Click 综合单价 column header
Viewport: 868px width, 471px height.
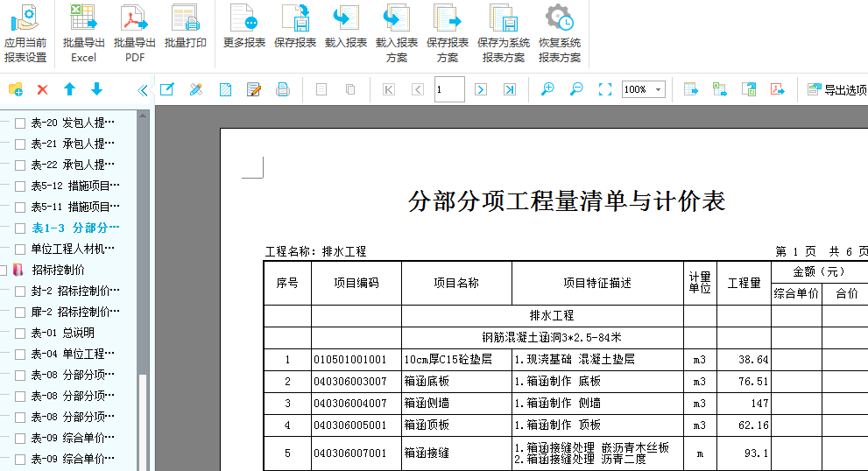(x=796, y=293)
